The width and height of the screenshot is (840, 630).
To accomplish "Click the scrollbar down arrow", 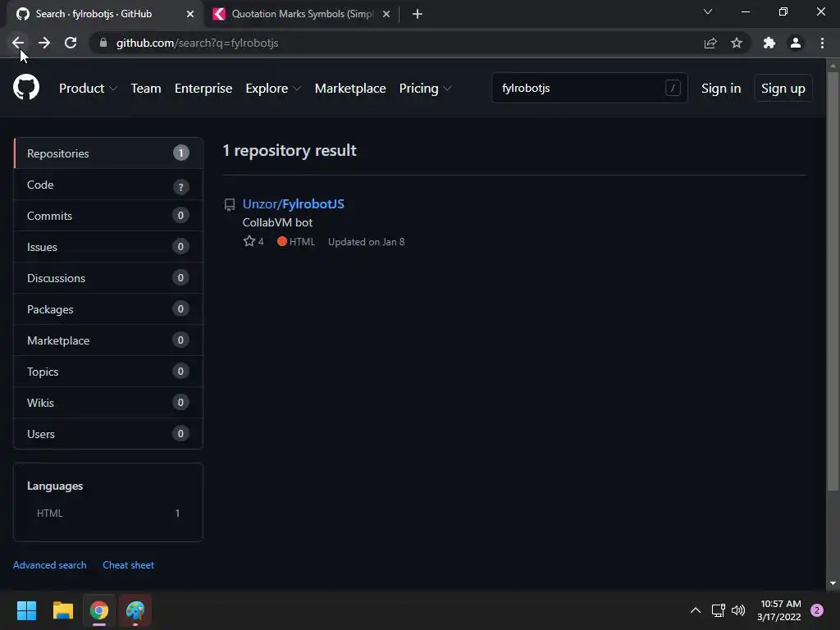I will pos(833,583).
